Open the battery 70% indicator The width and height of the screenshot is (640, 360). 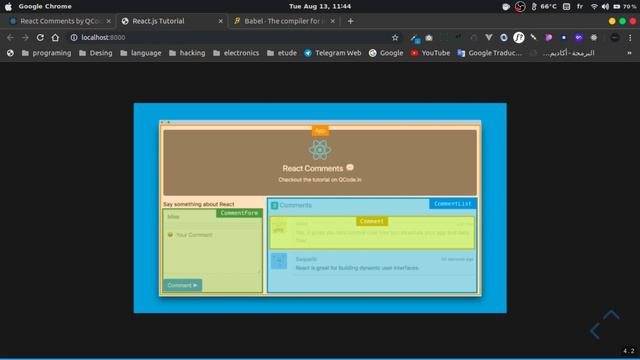coord(624,7)
